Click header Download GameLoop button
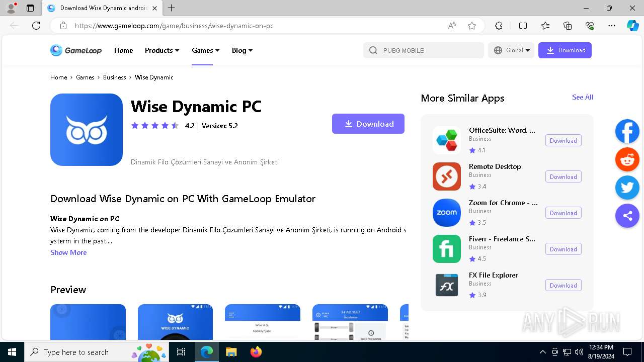Image resolution: width=644 pixels, height=362 pixels. point(565,50)
